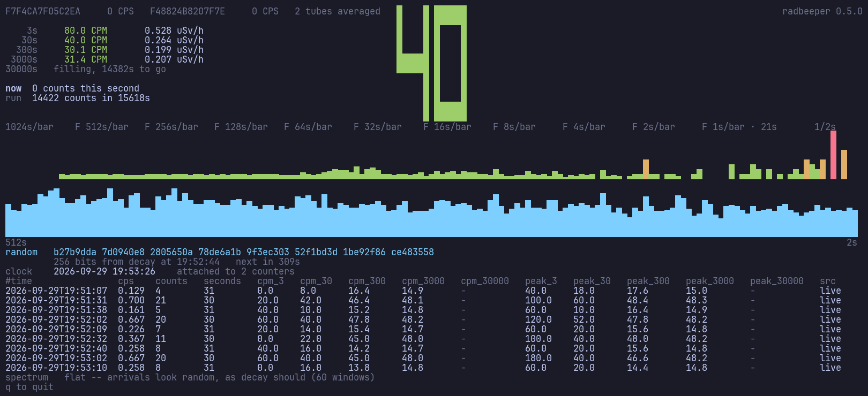Select the 1024s/bar scale label

[29, 127]
